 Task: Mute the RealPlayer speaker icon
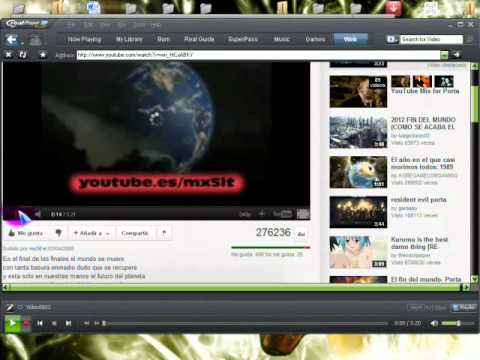click(434, 323)
